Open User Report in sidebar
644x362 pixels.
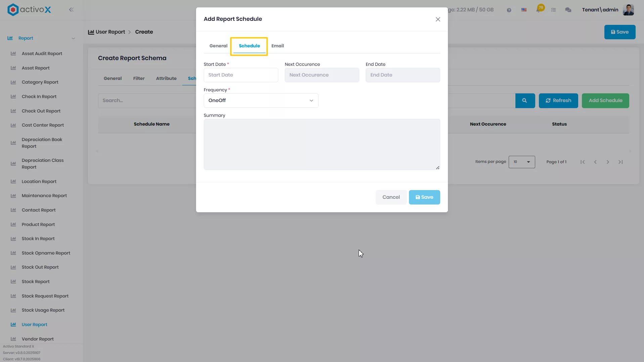click(x=34, y=325)
